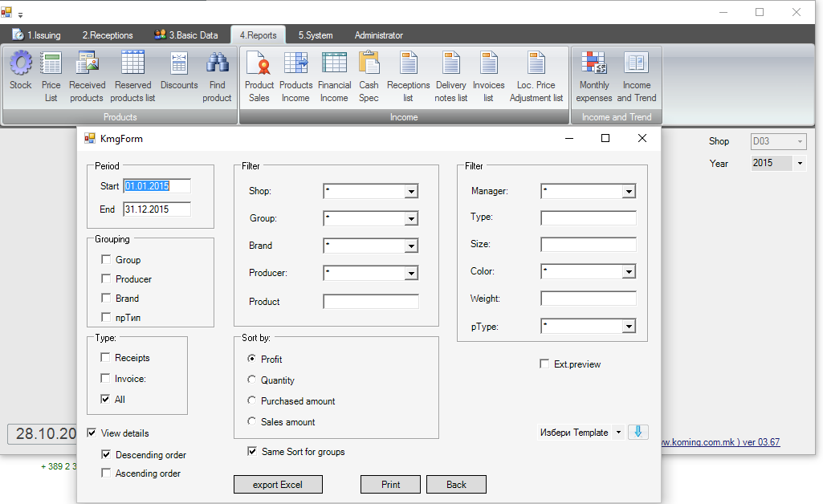The height and width of the screenshot is (504, 823).
Task: Switch to the 2.Receptions tab
Action: 108,35
